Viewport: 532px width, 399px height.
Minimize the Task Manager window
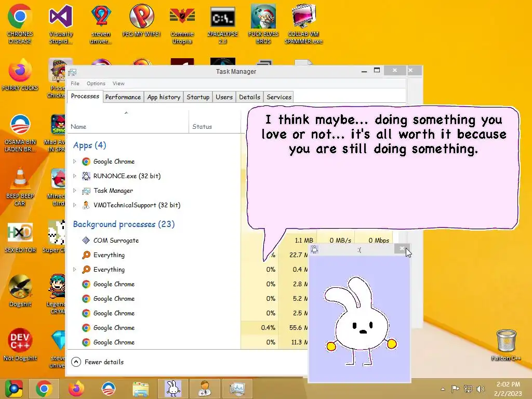[364, 71]
